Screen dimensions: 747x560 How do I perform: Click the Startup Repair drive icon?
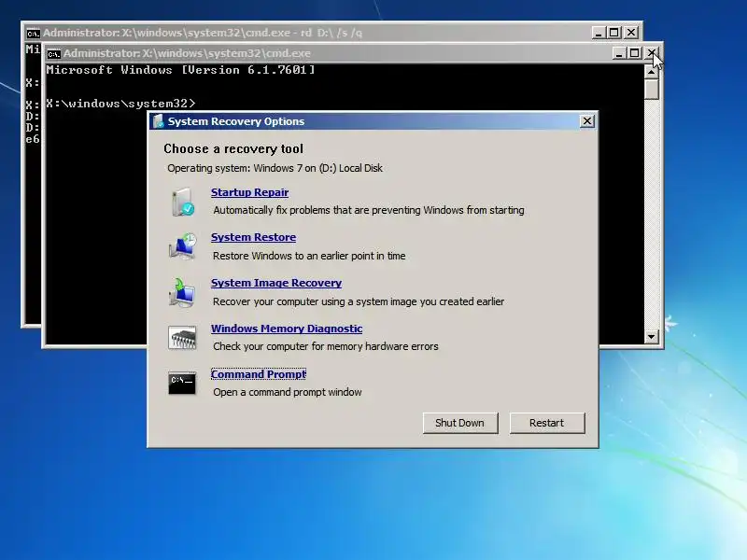(x=182, y=202)
